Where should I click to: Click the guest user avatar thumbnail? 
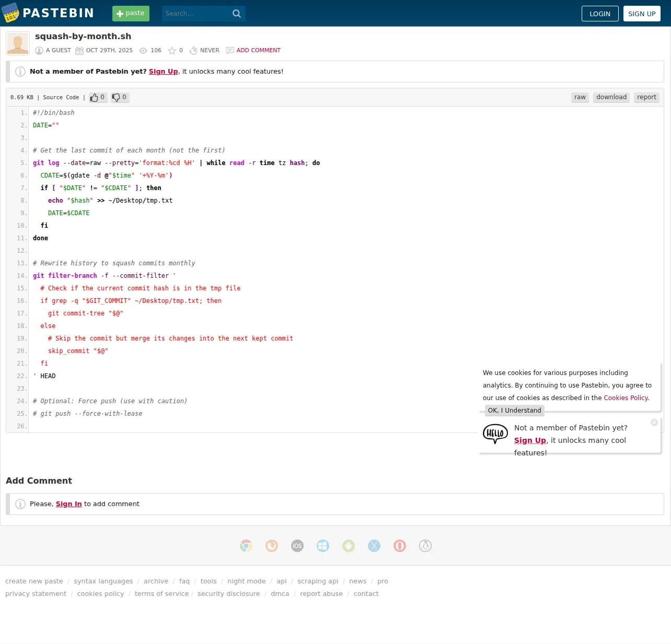[18, 43]
